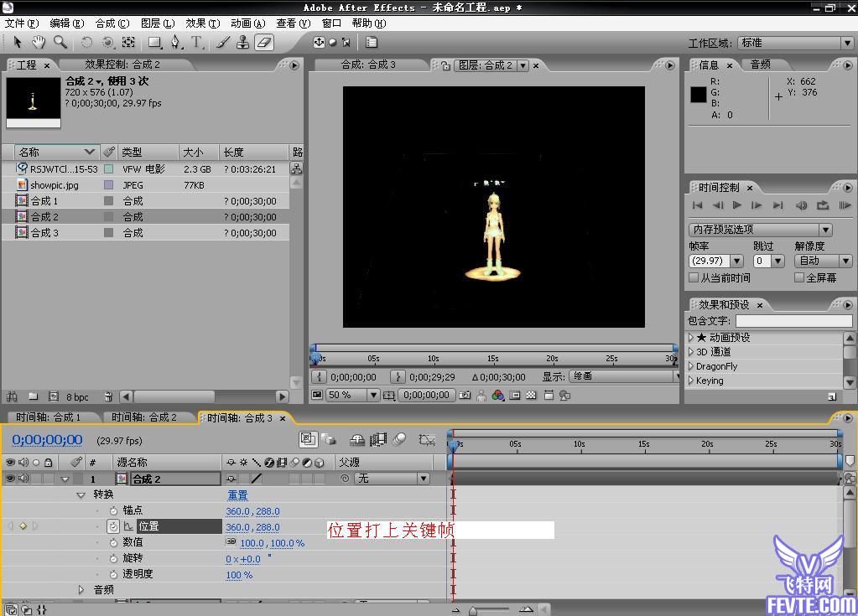Viewport: 858px width, 616px height.
Task: Enable 从当前时间 checkbox
Action: [x=694, y=277]
